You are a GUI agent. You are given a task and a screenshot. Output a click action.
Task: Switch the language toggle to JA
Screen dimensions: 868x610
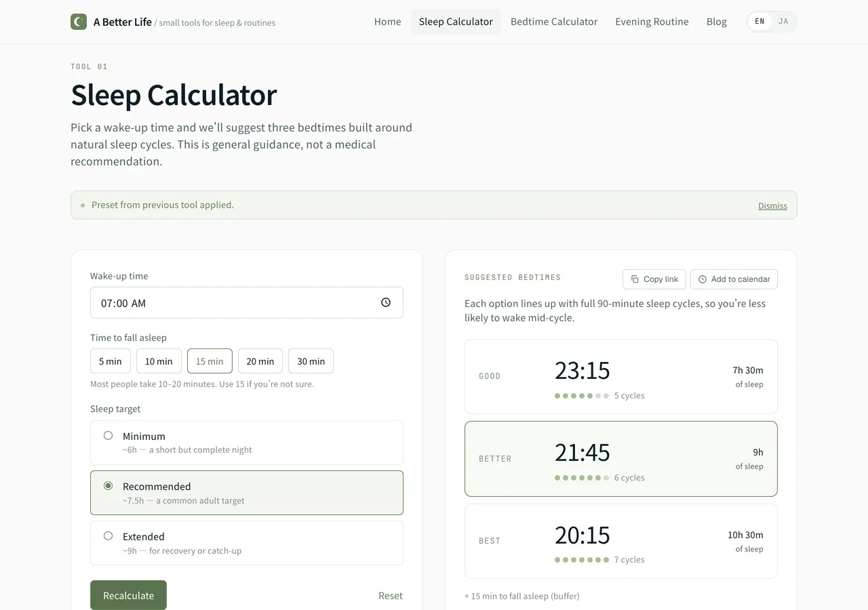coord(783,21)
